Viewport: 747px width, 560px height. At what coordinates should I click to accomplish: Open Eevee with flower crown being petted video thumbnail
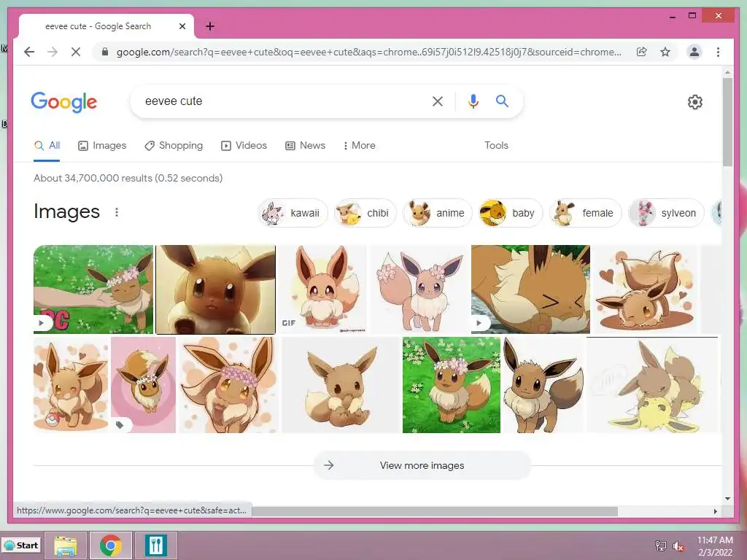coord(93,289)
